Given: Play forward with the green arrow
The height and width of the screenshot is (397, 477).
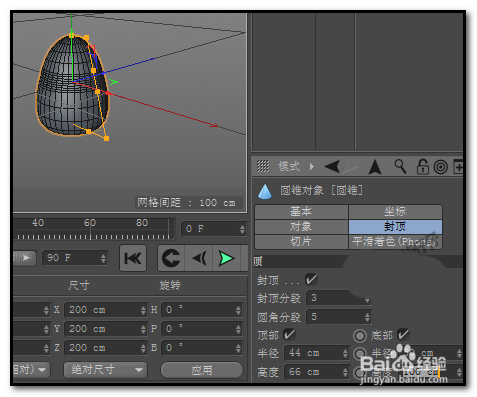Looking at the screenshot, I should pyautogui.click(x=227, y=258).
